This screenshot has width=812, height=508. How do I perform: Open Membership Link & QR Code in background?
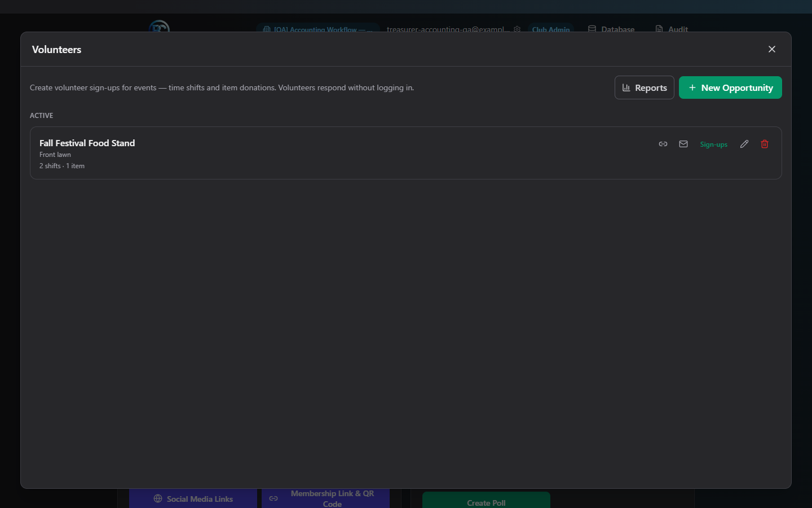click(325, 498)
